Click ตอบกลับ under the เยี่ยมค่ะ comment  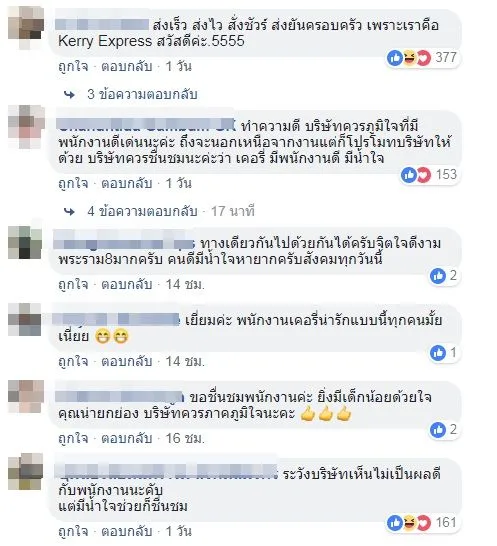[x=127, y=361]
